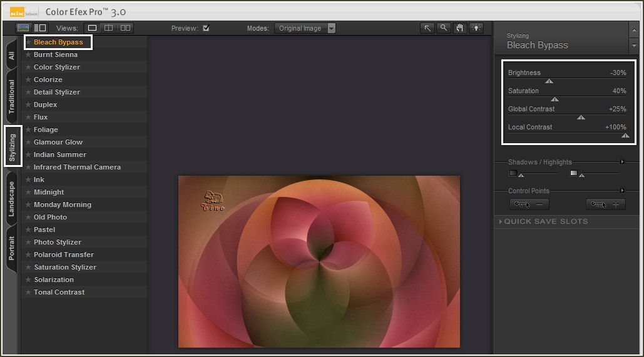Switch to the Portrait tab

[11, 248]
